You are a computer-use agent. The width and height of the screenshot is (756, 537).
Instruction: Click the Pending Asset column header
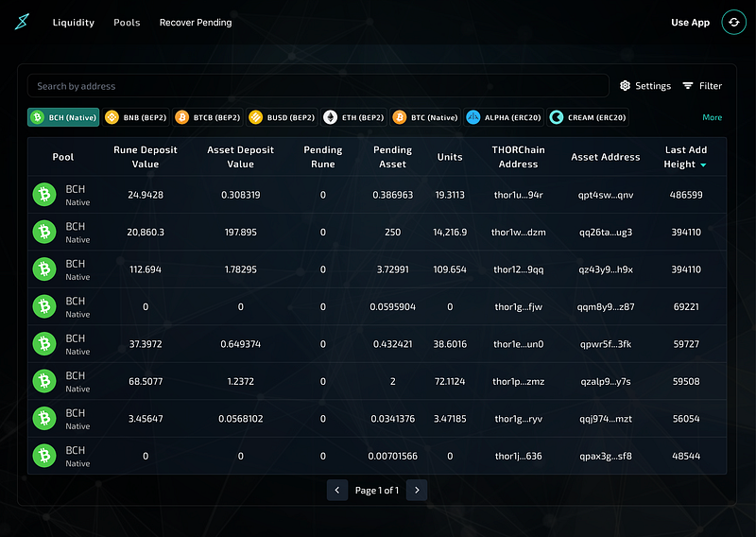click(392, 157)
